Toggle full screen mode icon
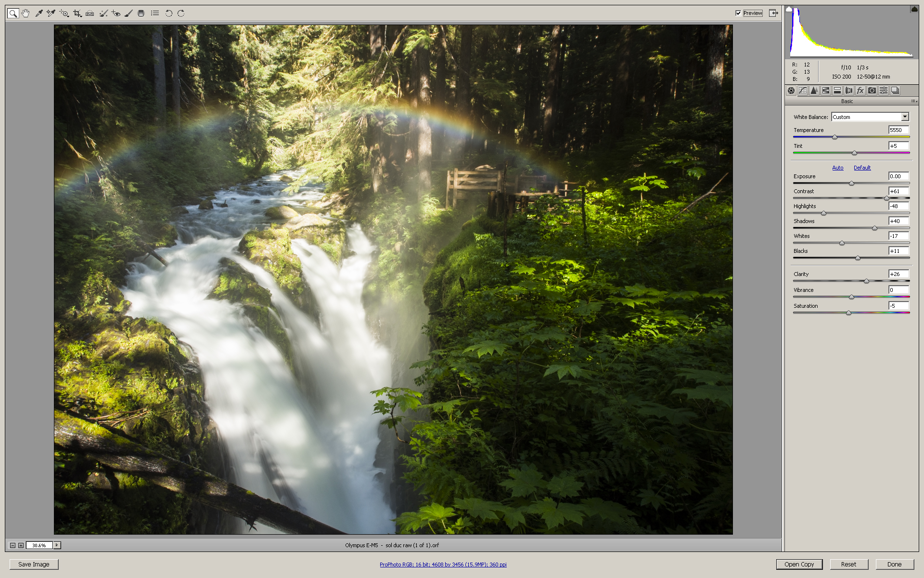 point(773,13)
